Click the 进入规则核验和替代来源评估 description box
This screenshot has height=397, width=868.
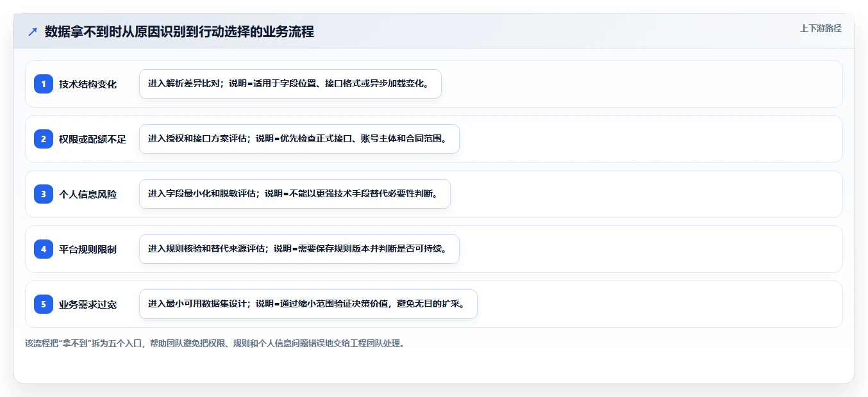point(299,249)
